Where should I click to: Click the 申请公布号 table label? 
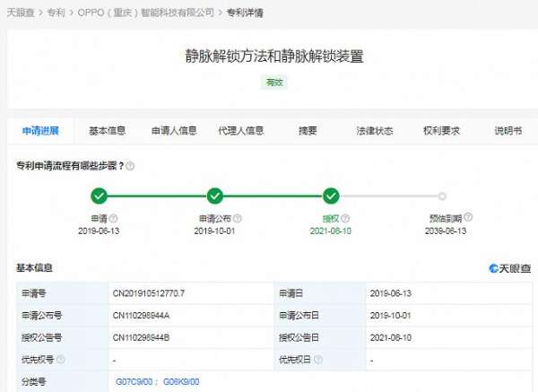[41, 316]
